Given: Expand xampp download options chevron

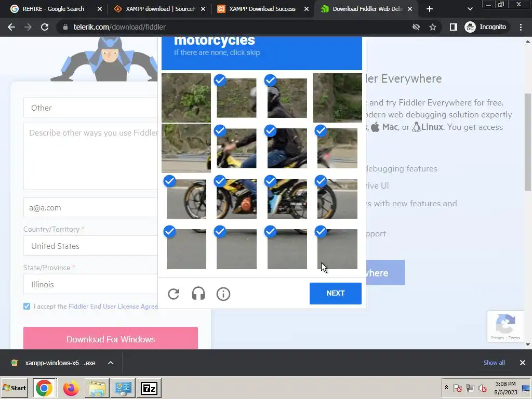Looking at the screenshot, I should [x=111, y=363].
